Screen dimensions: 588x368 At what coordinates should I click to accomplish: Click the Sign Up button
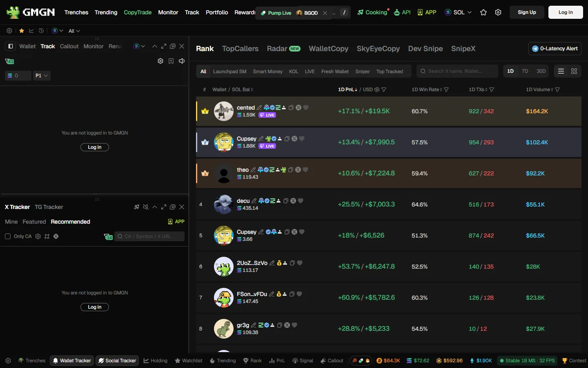tap(527, 12)
